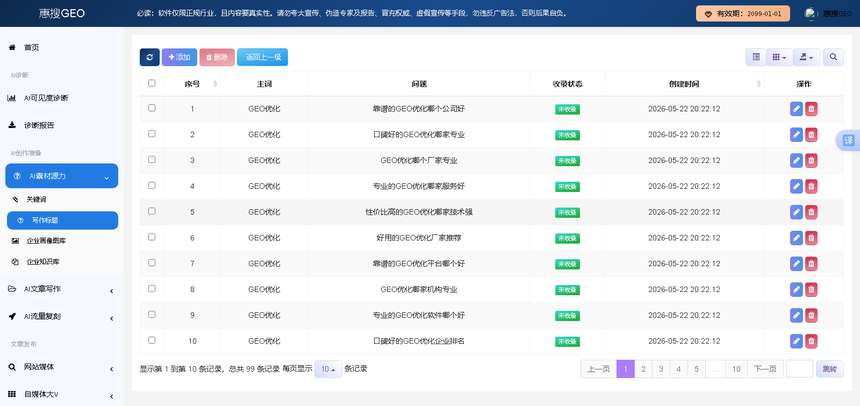
Task: Open the columns visibility dropdown
Action: pos(779,57)
